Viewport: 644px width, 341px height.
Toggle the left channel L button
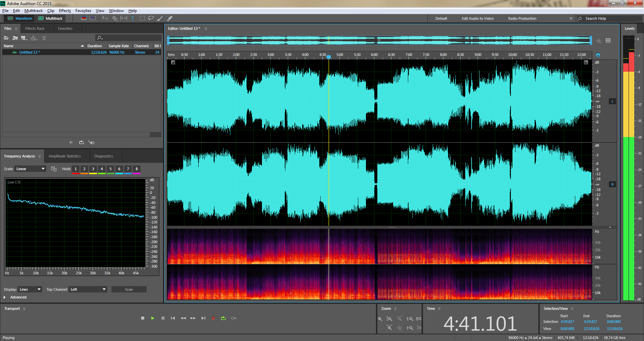click(612, 101)
